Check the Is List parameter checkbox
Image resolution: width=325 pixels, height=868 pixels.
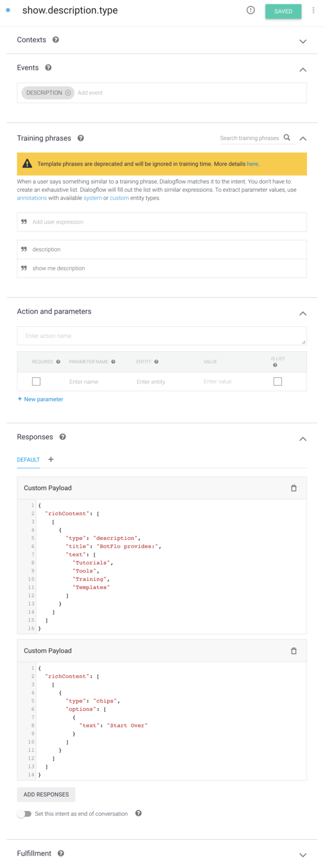(x=277, y=382)
